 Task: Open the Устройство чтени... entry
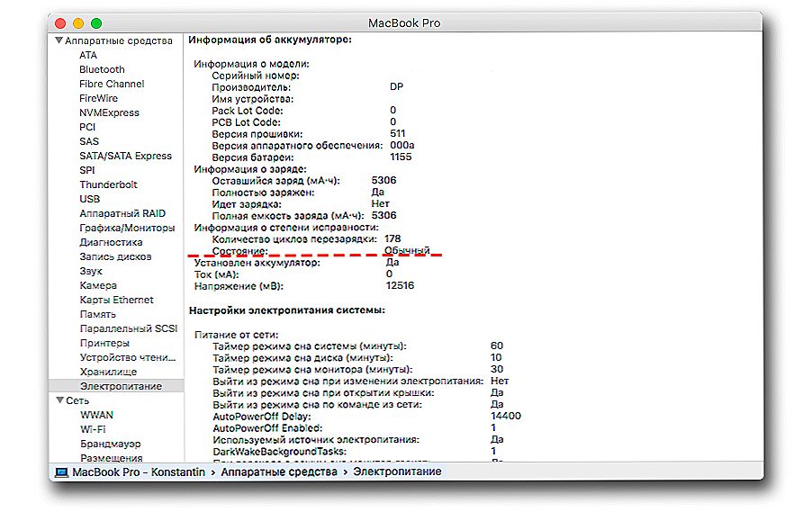tap(128, 357)
